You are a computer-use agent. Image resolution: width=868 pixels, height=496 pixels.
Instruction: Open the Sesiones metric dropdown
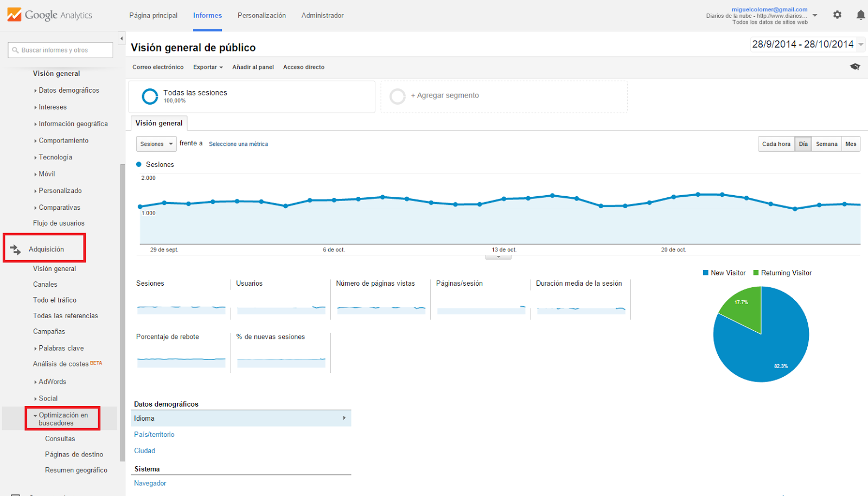click(156, 144)
